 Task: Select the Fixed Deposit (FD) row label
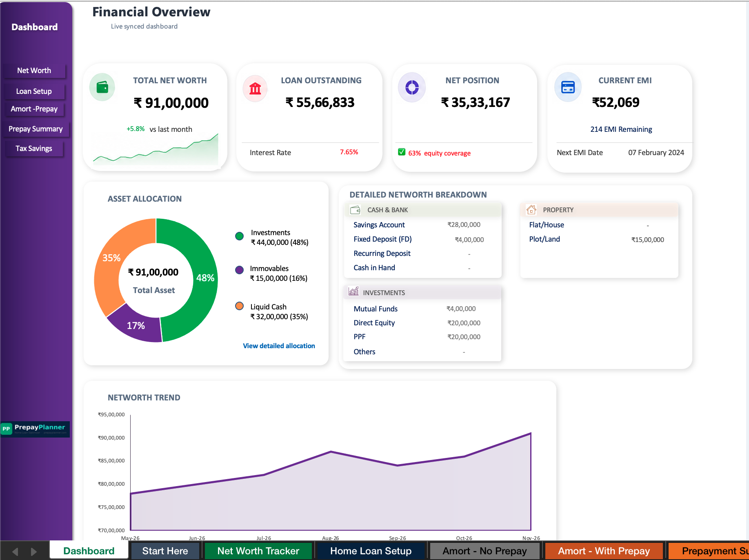click(382, 239)
